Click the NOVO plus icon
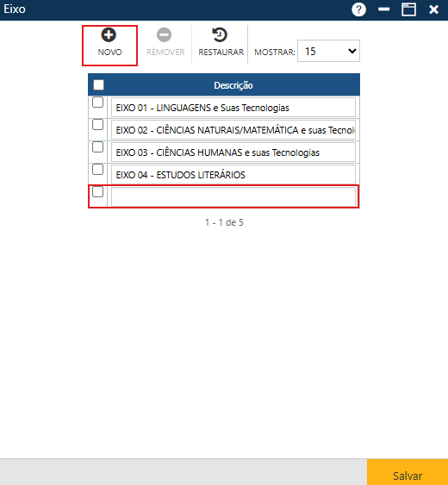The height and width of the screenshot is (485, 448). pyautogui.click(x=109, y=34)
